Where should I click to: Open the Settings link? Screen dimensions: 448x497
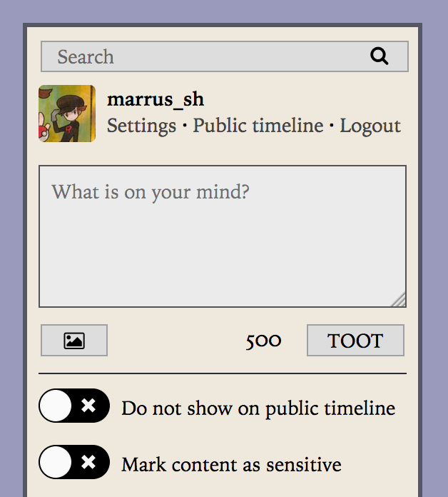tap(141, 126)
